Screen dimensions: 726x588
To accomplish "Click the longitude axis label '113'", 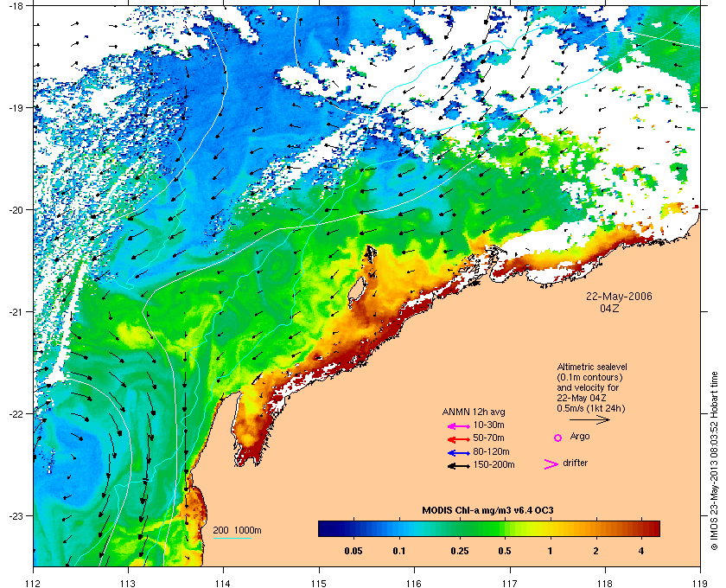I will tap(128, 583).
